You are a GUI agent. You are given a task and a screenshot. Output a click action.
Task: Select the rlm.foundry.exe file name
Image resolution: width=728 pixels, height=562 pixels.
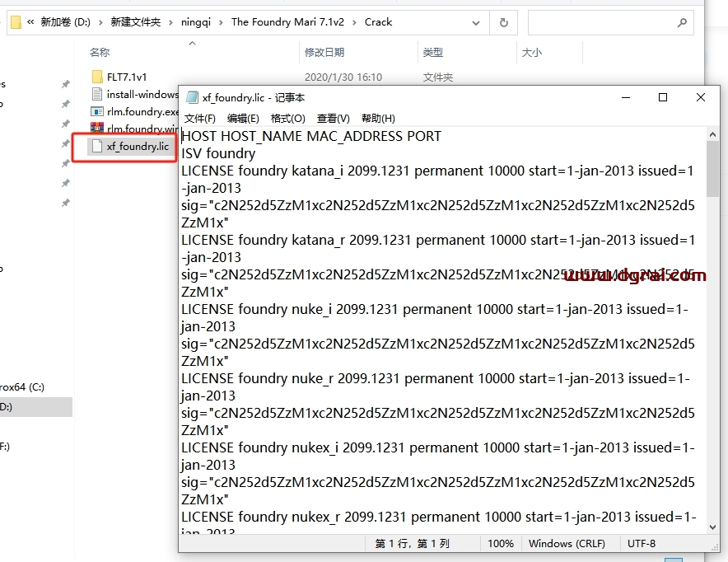coord(142,111)
